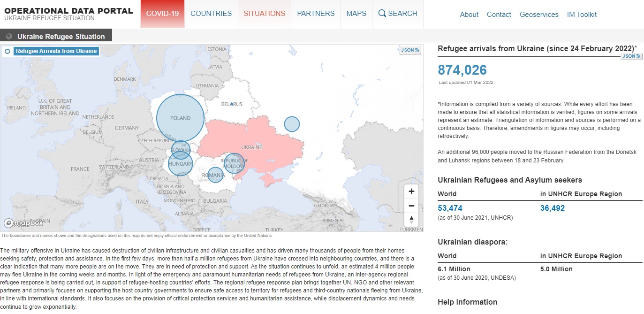The width and height of the screenshot is (644, 314).
Task: Reset map bearing with compass button
Action: tap(411, 220)
